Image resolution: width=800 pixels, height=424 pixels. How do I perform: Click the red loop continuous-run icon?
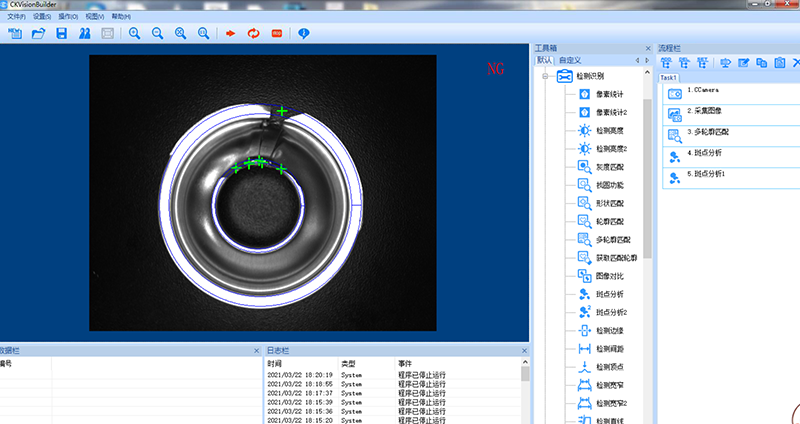pyautogui.click(x=253, y=34)
